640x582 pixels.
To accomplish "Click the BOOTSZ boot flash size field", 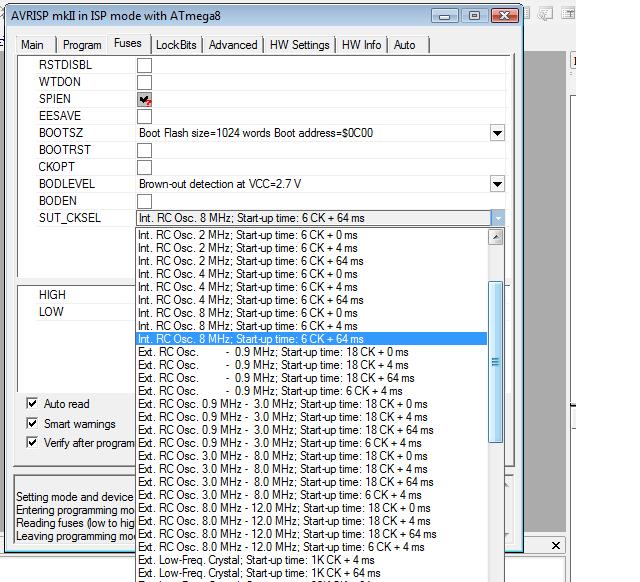I will coord(313,133).
